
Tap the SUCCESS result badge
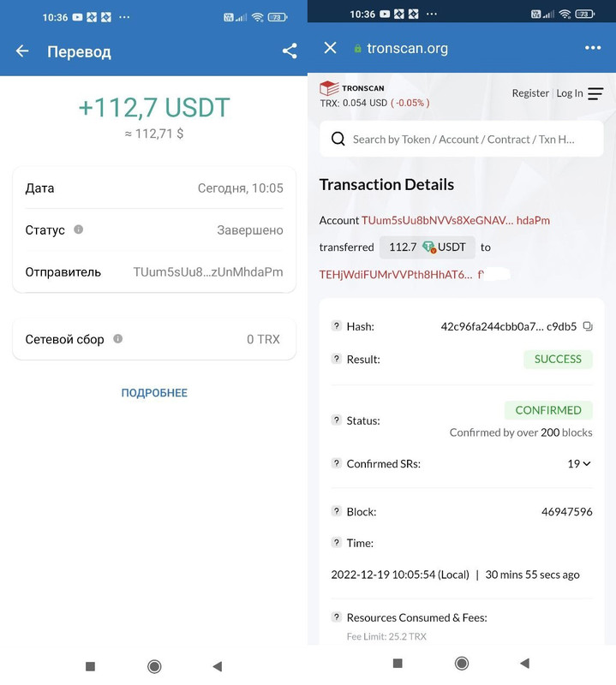coord(559,359)
